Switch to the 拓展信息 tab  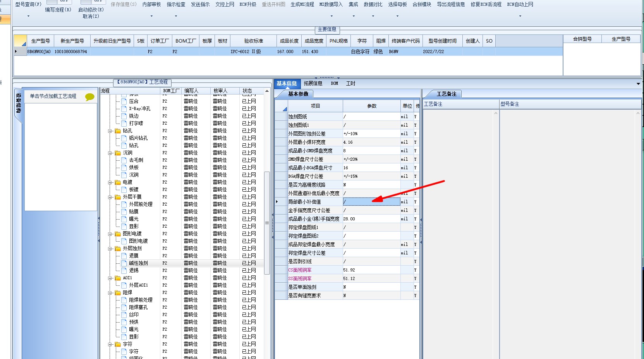click(x=313, y=83)
